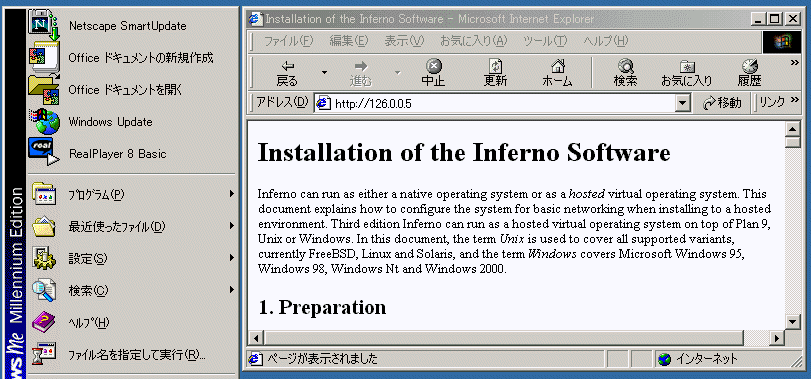Click the Internet Explorer title bar icon

[x=255, y=19]
